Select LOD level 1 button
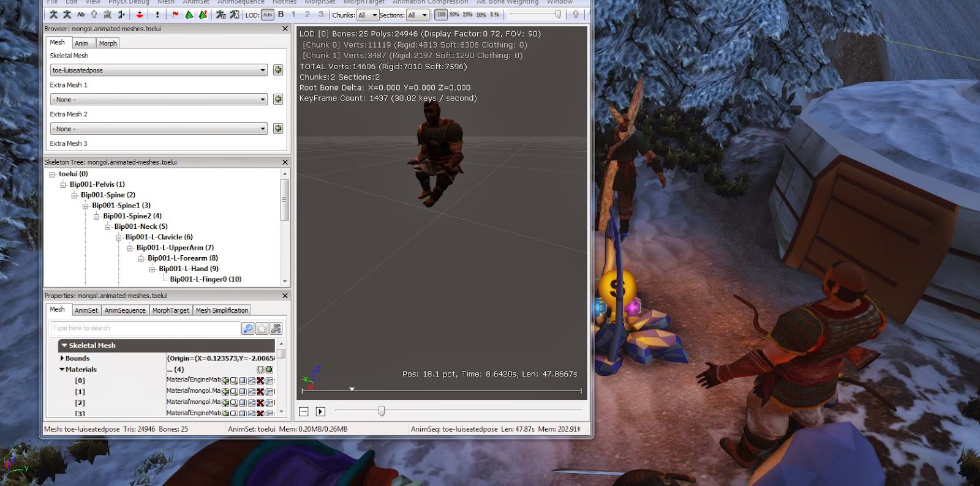The image size is (980, 486). (x=294, y=14)
